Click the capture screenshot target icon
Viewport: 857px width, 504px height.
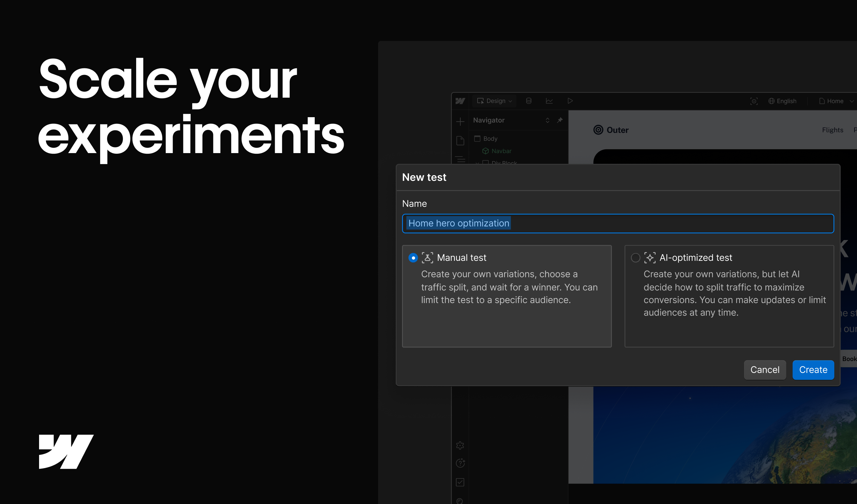click(x=754, y=101)
